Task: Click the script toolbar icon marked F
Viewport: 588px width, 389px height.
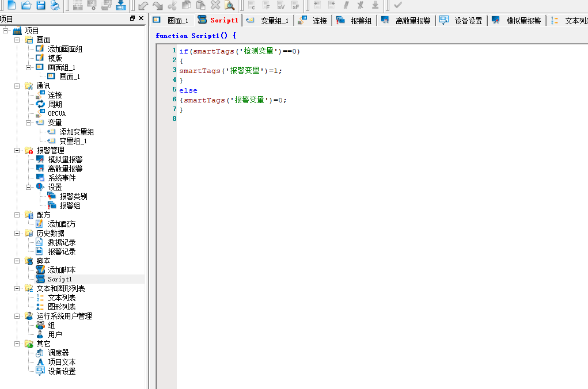Action: (266, 5)
